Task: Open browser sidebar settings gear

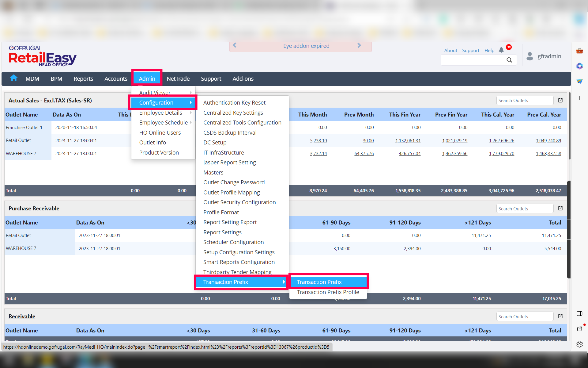Action: 579,344
